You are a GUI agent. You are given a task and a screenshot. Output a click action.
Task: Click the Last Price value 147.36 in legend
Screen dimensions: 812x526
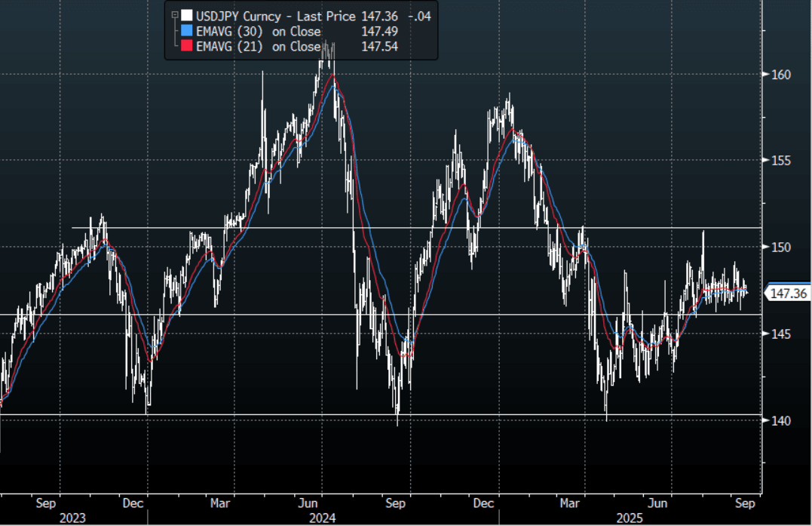pyautogui.click(x=380, y=15)
